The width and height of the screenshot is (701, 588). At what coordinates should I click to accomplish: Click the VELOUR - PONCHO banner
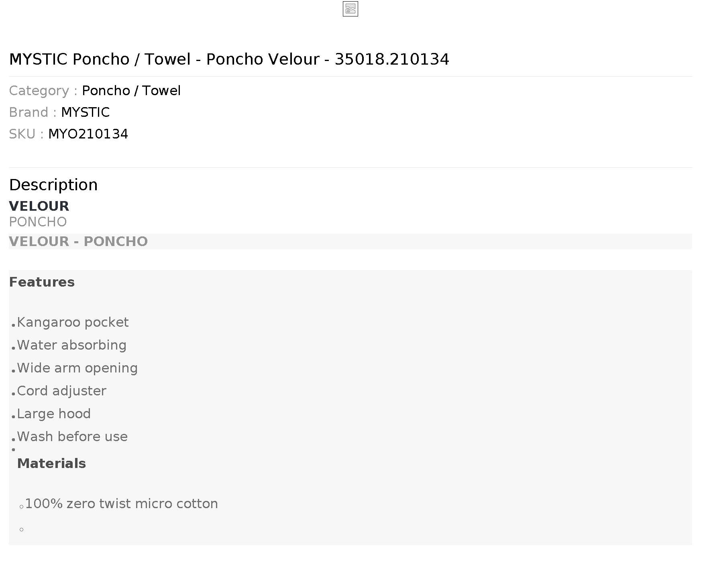click(350, 242)
